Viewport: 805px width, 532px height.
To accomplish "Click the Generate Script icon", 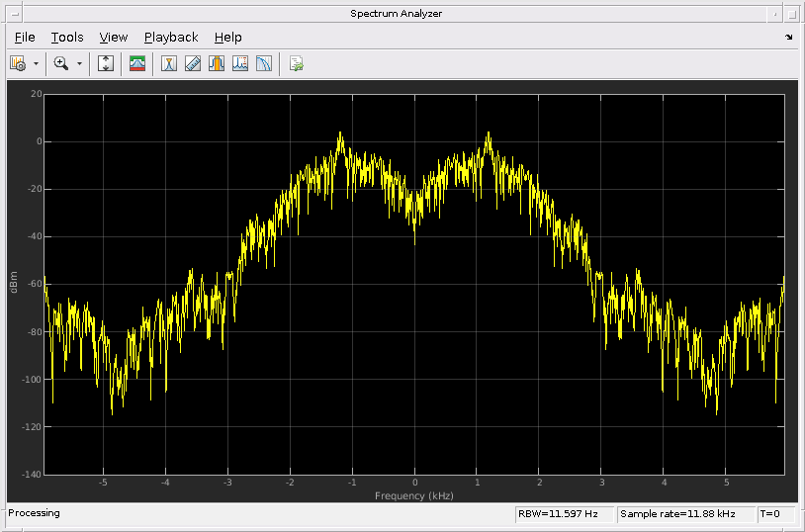I will (296, 63).
